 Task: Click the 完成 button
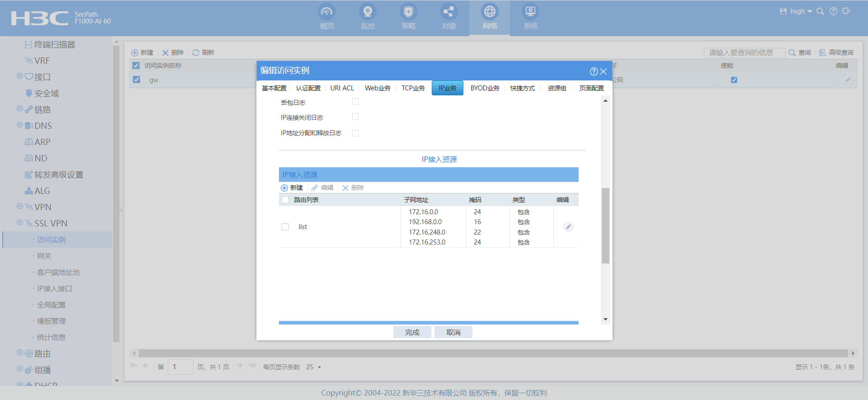coord(412,332)
